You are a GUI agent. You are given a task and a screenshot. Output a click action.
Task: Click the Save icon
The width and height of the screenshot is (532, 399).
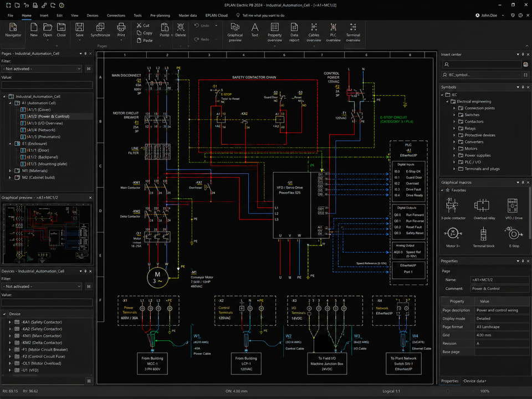80,30
